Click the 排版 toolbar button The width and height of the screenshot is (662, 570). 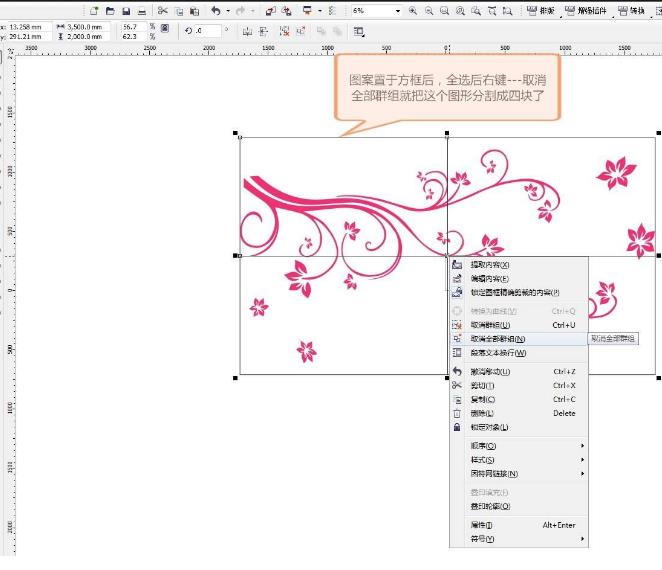point(540,11)
